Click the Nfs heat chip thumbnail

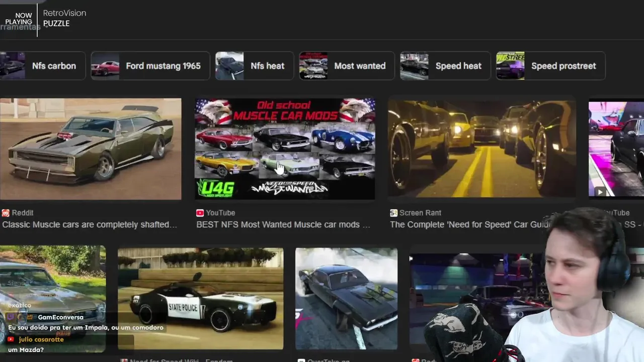tap(229, 66)
